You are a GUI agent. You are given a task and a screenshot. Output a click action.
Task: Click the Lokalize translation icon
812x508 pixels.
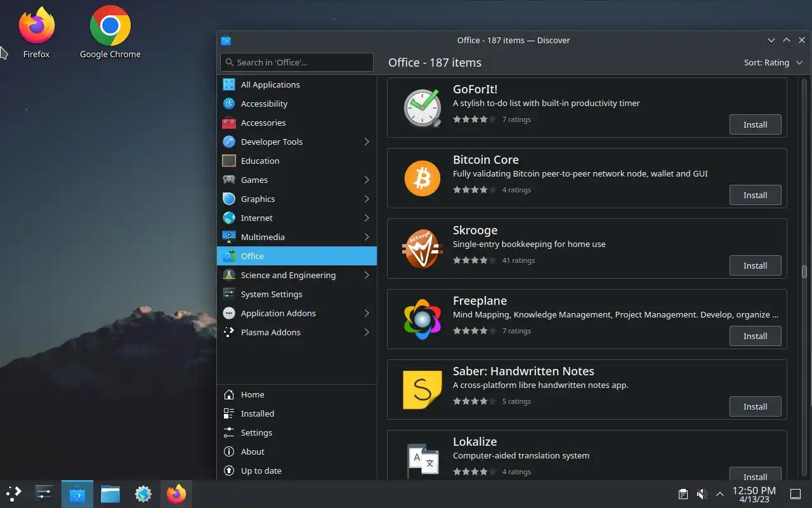coord(422,460)
